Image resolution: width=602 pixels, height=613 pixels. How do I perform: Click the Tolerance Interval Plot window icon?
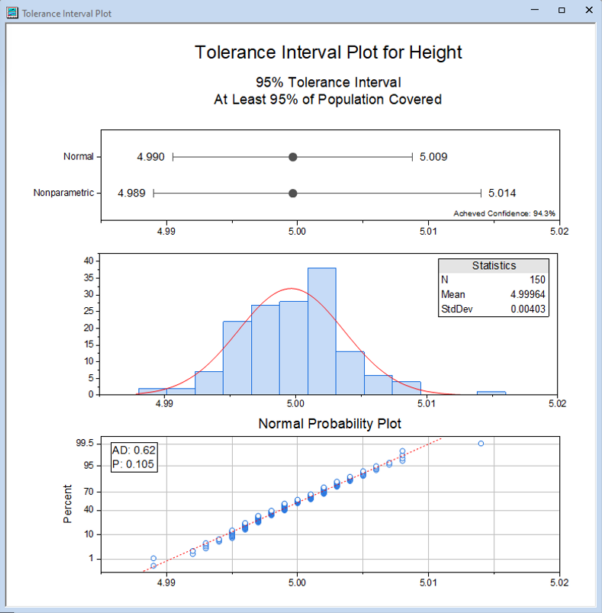pyautogui.click(x=11, y=11)
